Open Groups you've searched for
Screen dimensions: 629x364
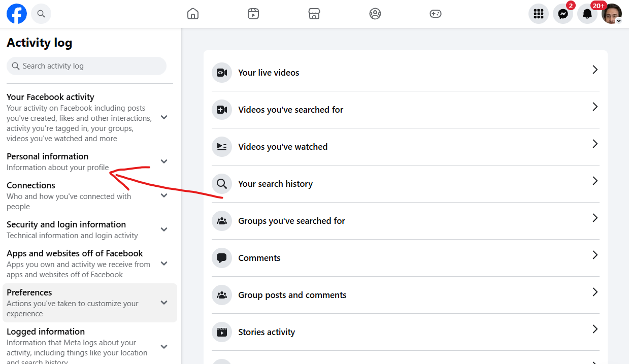[406, 221]
